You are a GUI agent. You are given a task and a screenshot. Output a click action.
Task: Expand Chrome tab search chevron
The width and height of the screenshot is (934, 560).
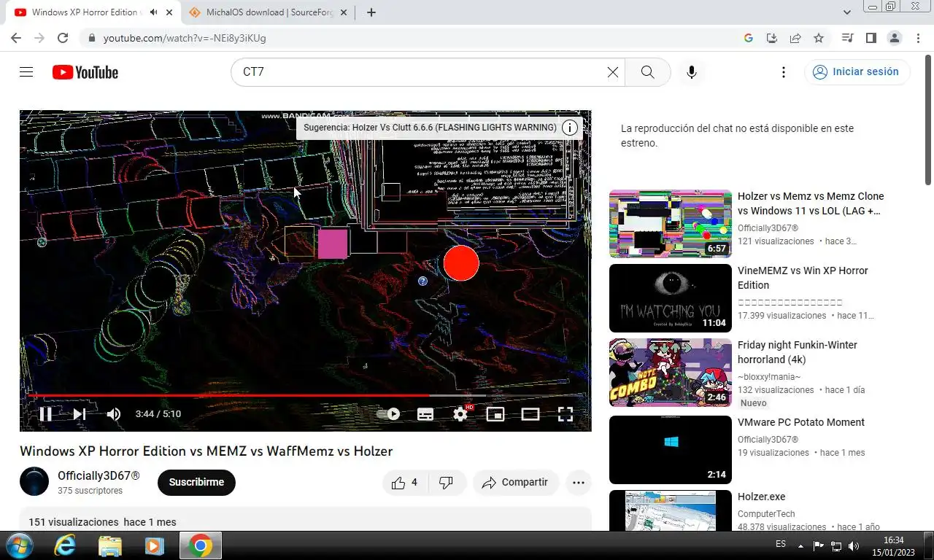847,12
